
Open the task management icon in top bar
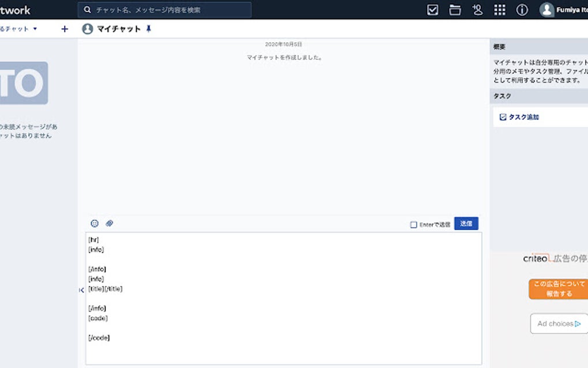click(x=433, y=10)
